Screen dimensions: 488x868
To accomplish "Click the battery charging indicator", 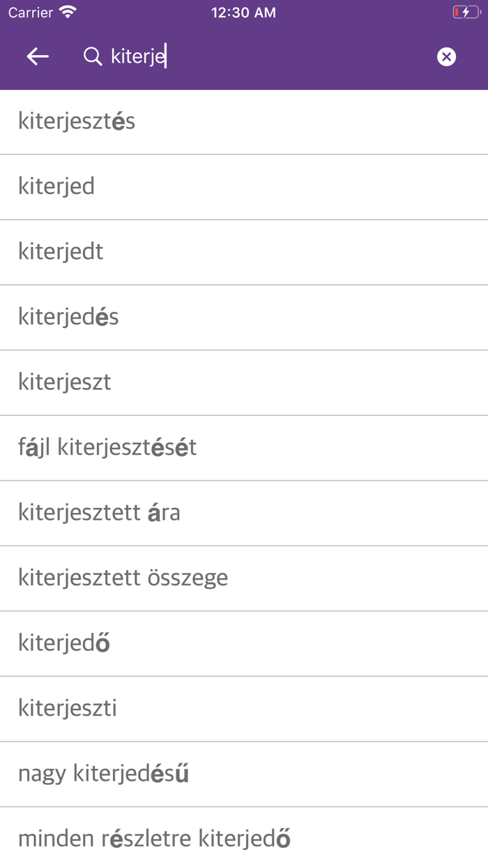I will coord(466,12).
